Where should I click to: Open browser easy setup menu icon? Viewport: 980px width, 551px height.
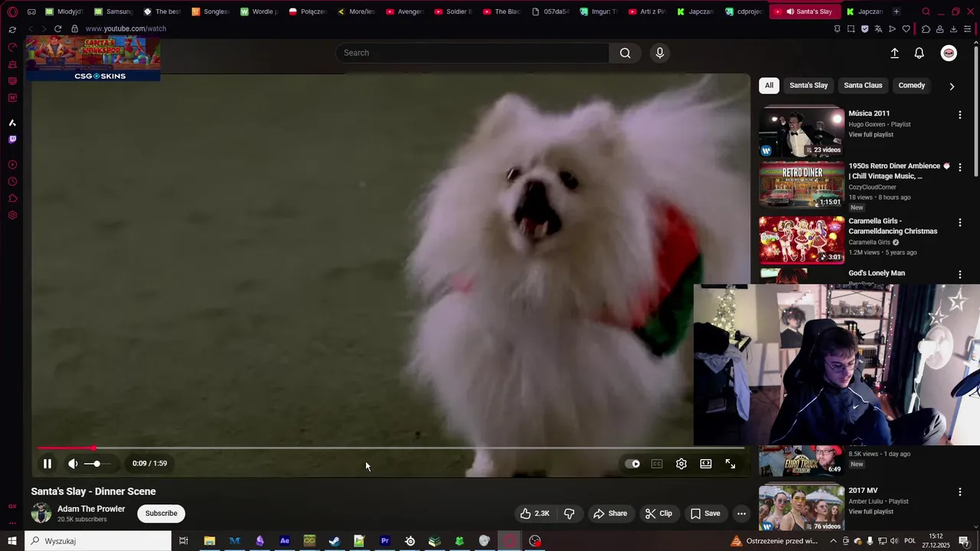967,29
